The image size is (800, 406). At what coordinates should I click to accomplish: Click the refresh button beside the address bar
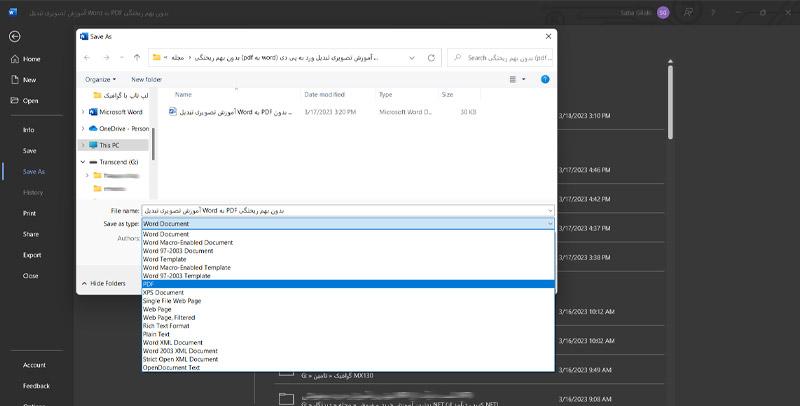(x=430, y=58)
